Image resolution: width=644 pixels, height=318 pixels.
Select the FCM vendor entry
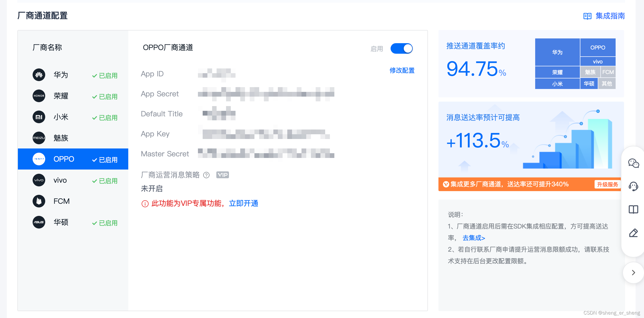point(73,201)
